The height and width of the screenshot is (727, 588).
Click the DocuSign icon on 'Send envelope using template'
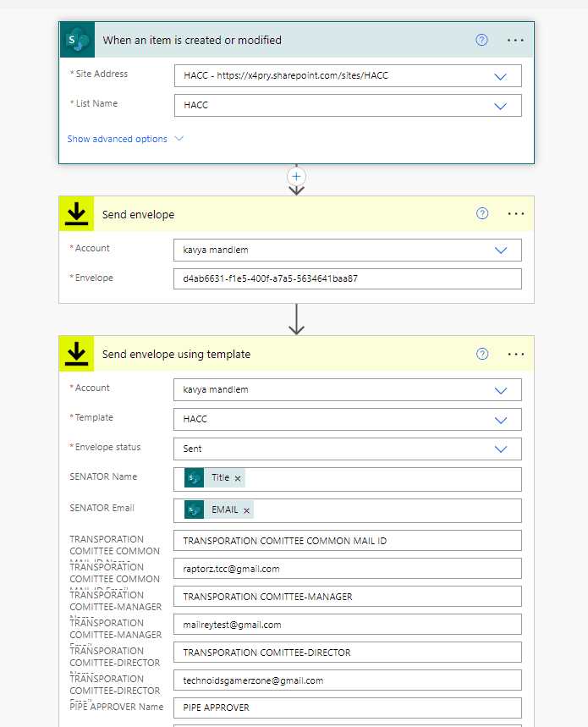tap(76, 354)
